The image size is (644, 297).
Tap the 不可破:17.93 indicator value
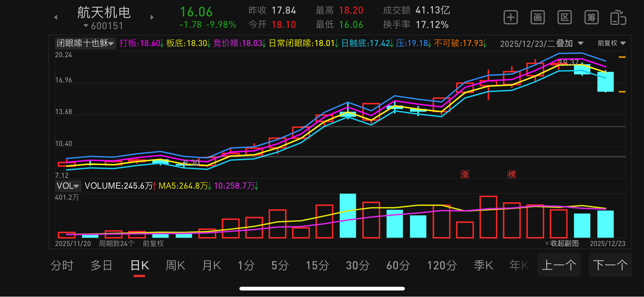click(461, 43)
